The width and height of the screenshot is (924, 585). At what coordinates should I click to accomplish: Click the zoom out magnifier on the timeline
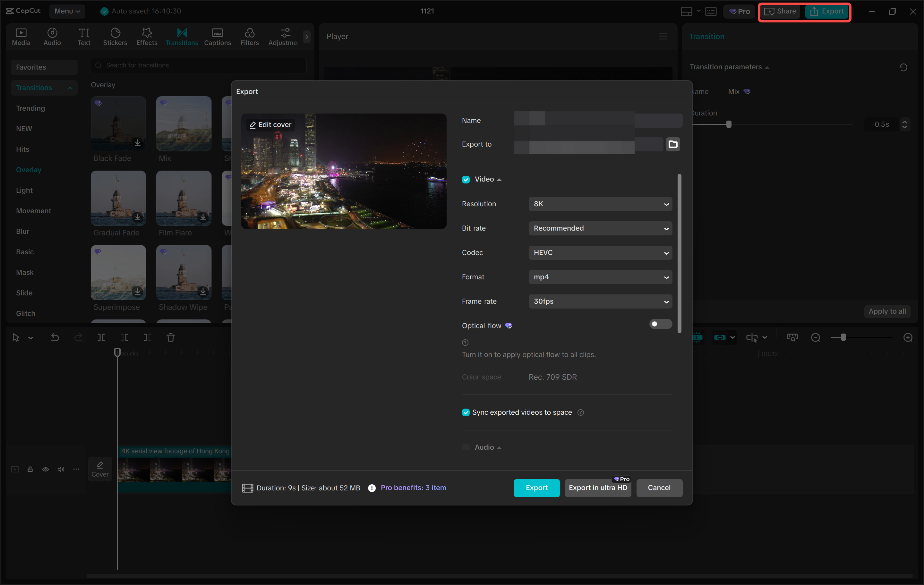pos(816,337)
